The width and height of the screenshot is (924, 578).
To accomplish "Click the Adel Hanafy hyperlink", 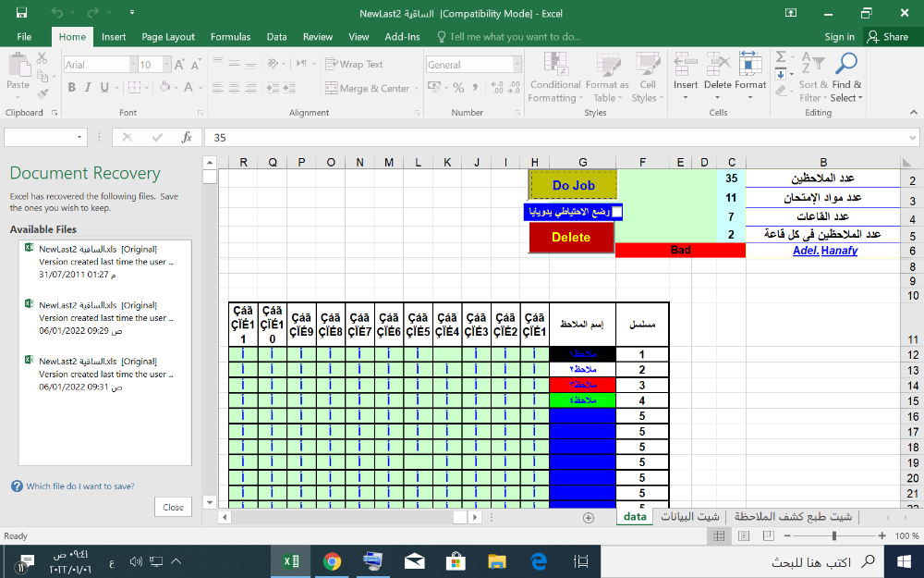I will (x=825, y=250).
